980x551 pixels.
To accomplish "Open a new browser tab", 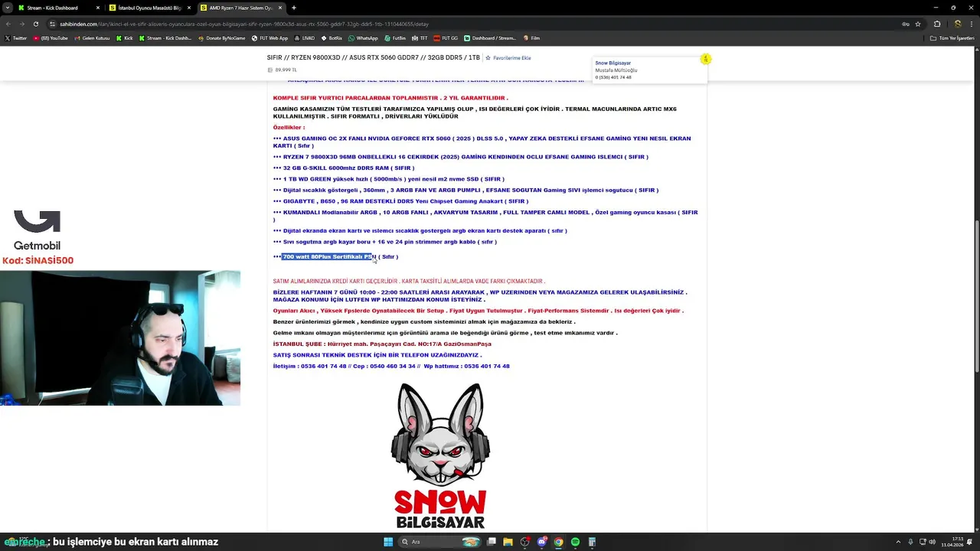I will point(294,8).
